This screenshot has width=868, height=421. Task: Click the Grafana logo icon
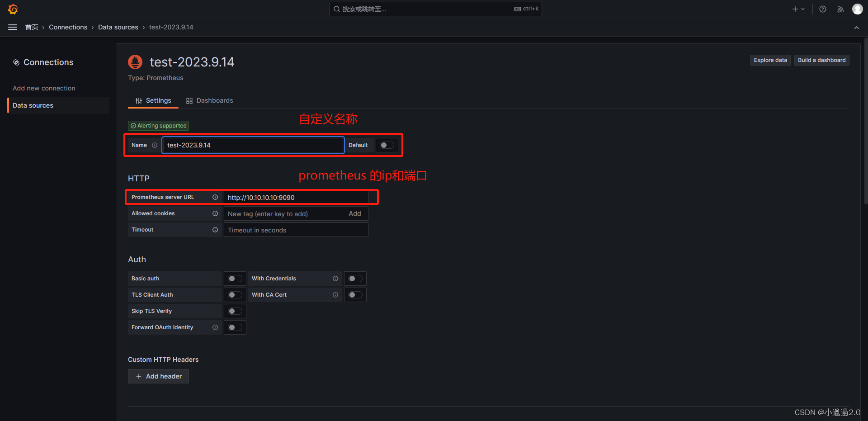[13, 9]
